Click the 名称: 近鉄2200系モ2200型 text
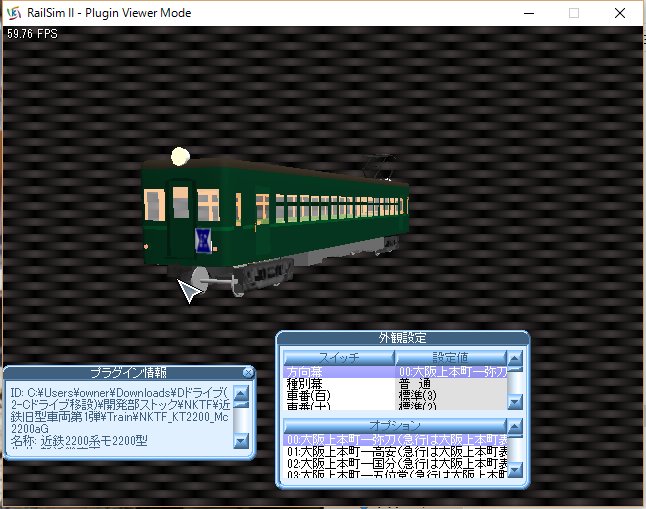This screenshot has height=509, width=646. pos(79,441)
